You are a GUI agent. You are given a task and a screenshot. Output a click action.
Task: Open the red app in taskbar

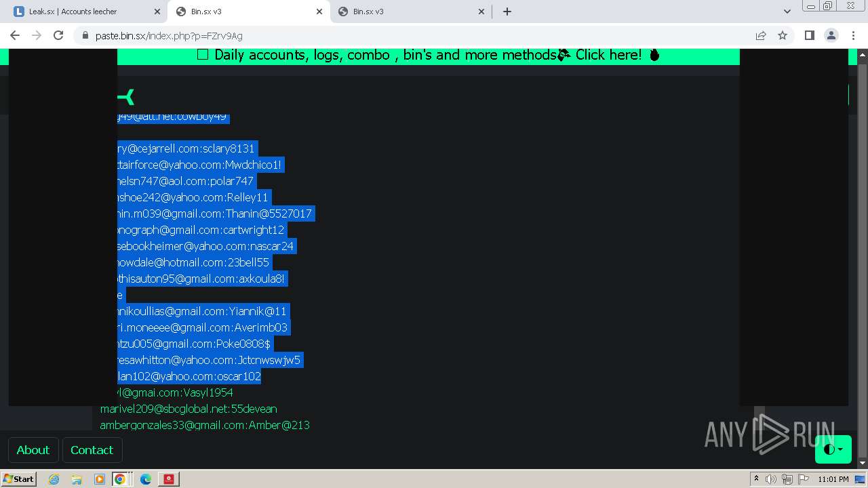[169, 479]
